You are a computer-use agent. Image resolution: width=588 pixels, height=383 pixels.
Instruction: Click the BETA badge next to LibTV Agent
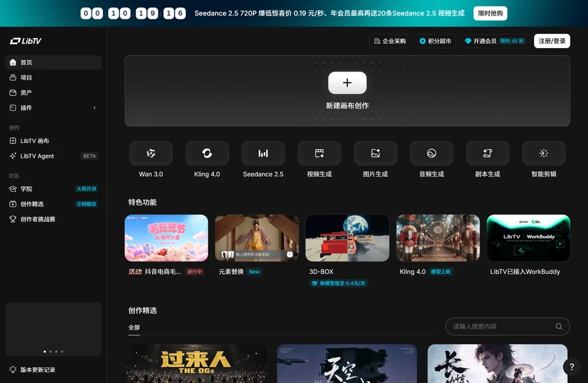click(90, 156)
